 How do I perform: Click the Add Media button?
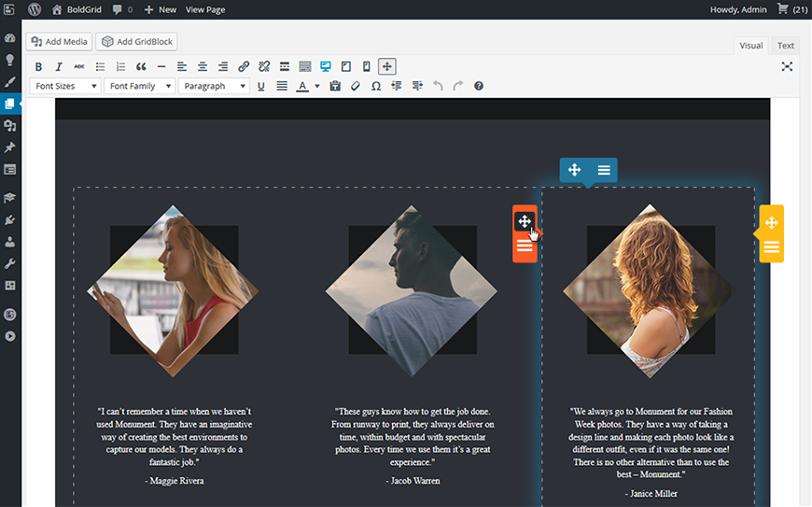click(x=59, y=42)
